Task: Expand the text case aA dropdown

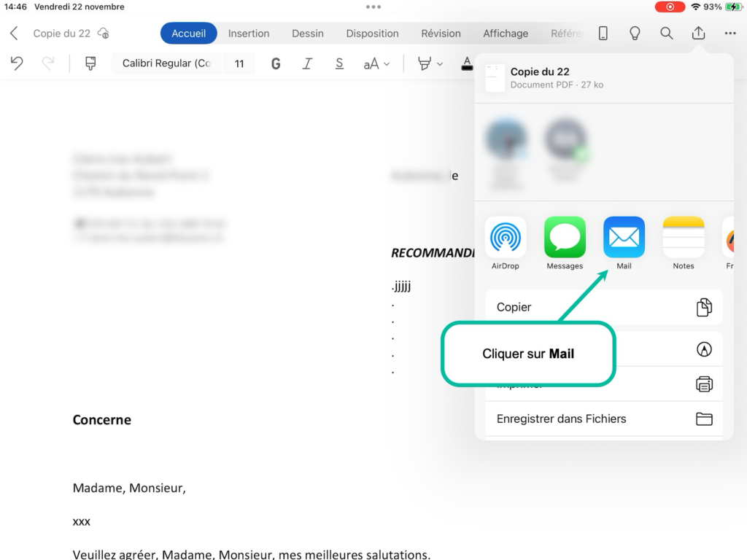Action: click(x=376, y=63)
